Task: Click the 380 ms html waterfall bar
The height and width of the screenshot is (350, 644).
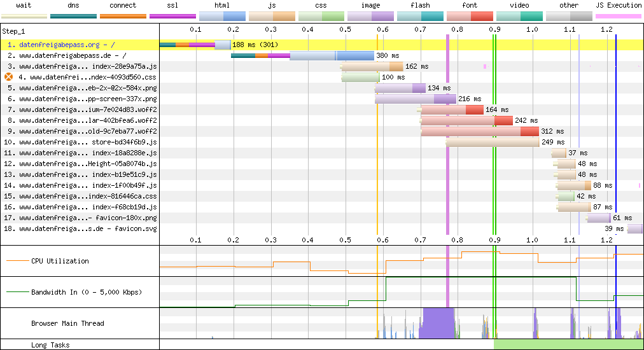Action: (x=302, y=55)
